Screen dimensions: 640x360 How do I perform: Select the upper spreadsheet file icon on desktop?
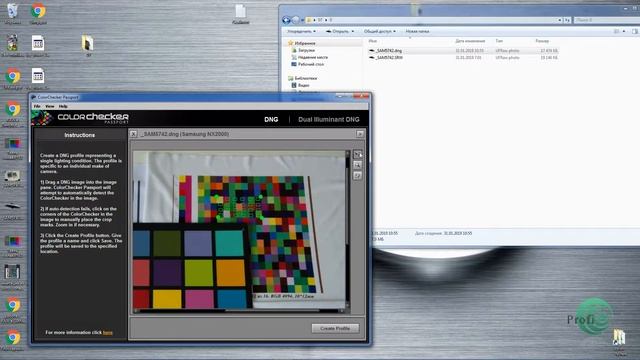tap(38, 45)
